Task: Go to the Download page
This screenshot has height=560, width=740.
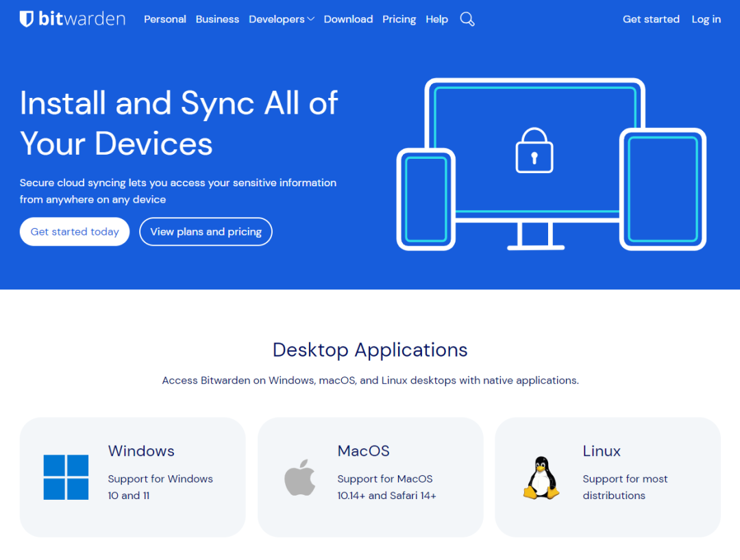Action: click(x=348, y=19)
